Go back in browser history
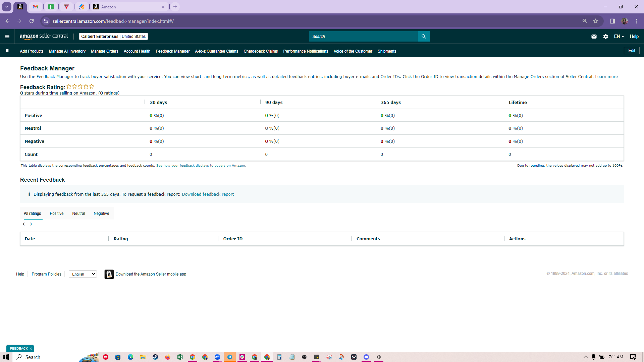This screenshot has height=362, width=644. (7, 21)
